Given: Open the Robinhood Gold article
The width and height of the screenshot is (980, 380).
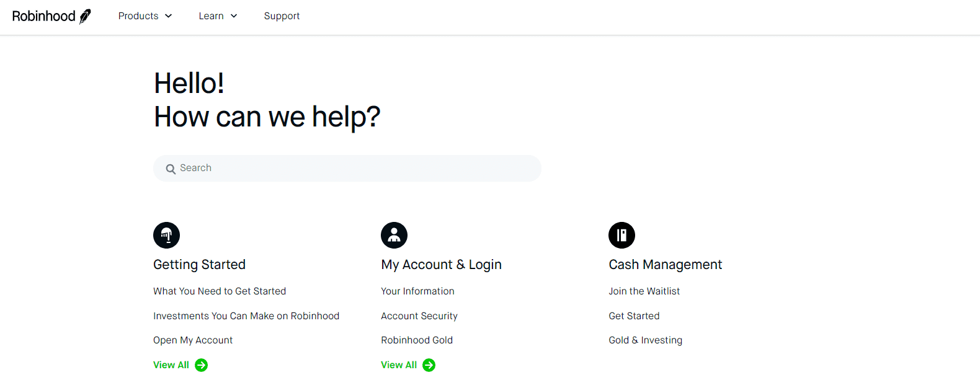Looking at the screenshot, I should click(x=417, y=340).
